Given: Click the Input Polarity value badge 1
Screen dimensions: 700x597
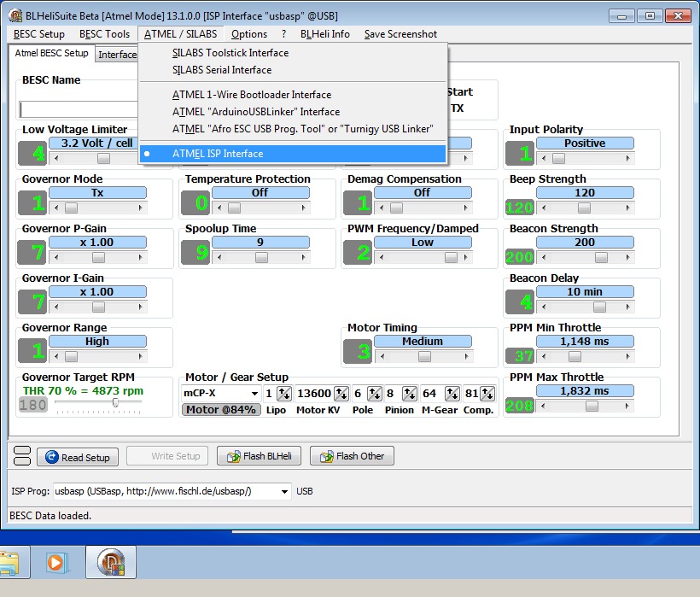Looking at the screenshot, I should point(520,153).
